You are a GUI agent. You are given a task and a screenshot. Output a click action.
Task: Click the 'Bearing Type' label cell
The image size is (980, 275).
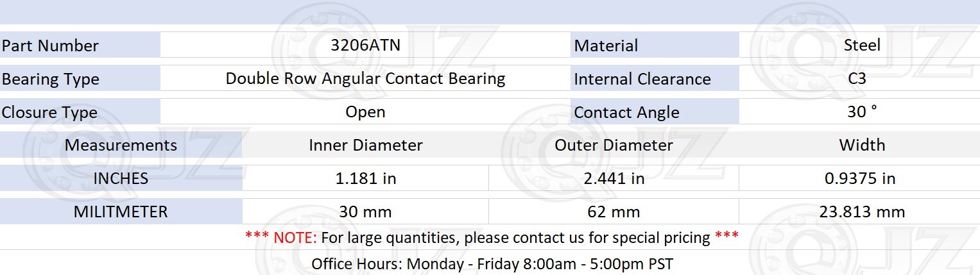click(80, 79)
